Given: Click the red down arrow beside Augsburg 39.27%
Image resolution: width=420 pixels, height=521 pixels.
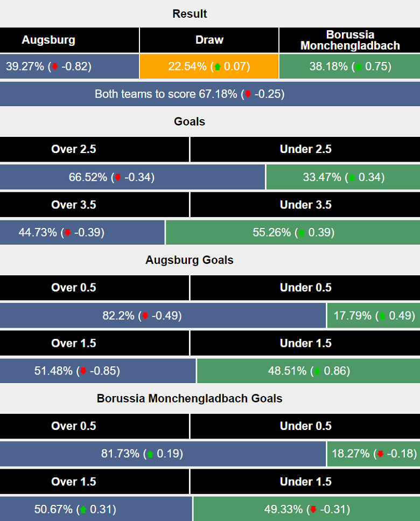Looking at the screenshot, I should [x=54, y=67].
